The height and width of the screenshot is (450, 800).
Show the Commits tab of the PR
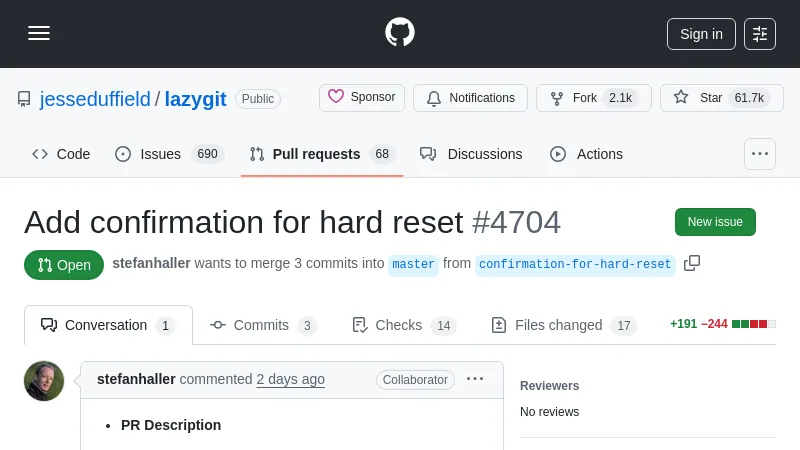pos(263,325)
